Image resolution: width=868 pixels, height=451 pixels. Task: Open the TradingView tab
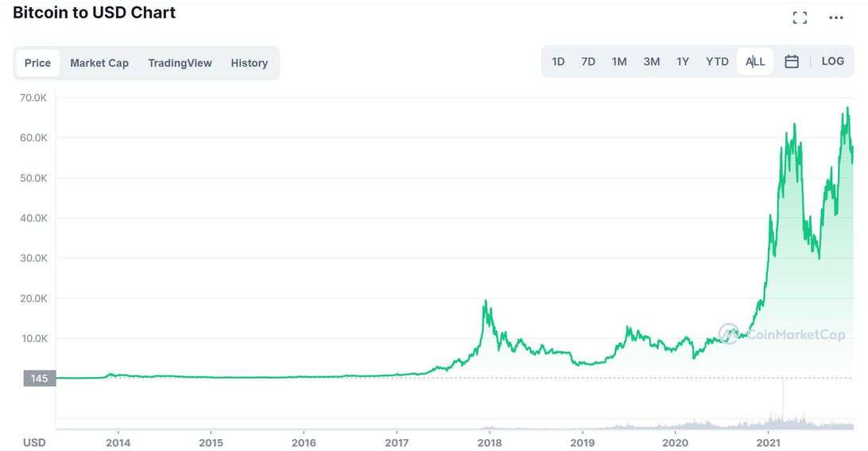pyautogui.click(x=180, y=63)
